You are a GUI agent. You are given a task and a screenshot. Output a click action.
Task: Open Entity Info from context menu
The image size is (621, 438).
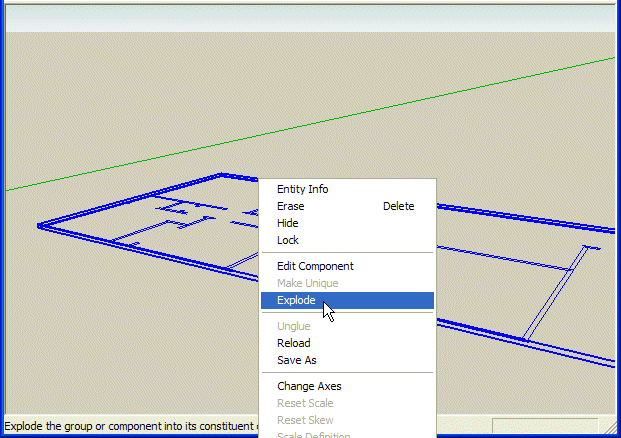click(x=302, y=189)
